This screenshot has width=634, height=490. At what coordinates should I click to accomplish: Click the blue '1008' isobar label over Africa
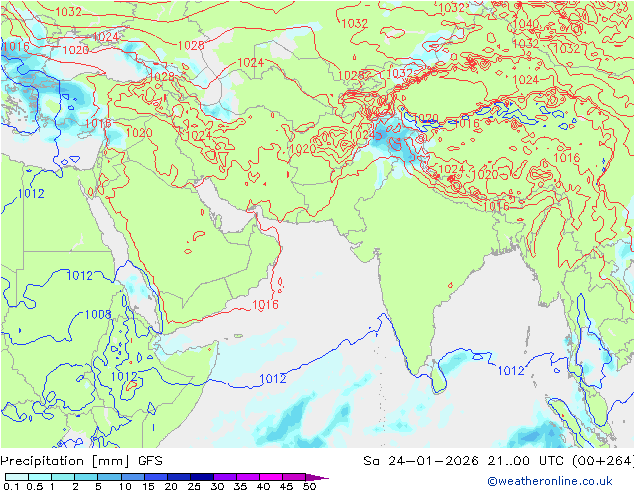pos(98,314)
